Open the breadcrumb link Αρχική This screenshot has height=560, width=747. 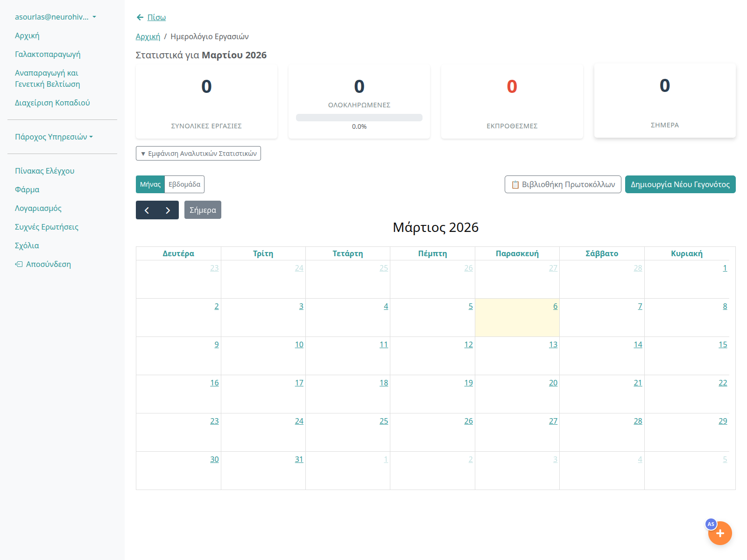(148, 36)
